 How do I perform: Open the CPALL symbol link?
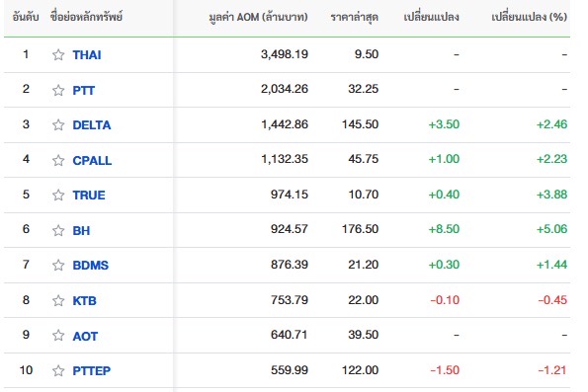pyautogui.click(x=92, y=160)
